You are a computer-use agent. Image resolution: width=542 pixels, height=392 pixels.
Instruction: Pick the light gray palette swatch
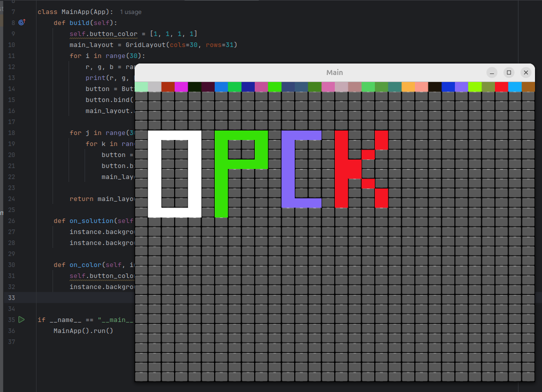[x=155, y=86]
